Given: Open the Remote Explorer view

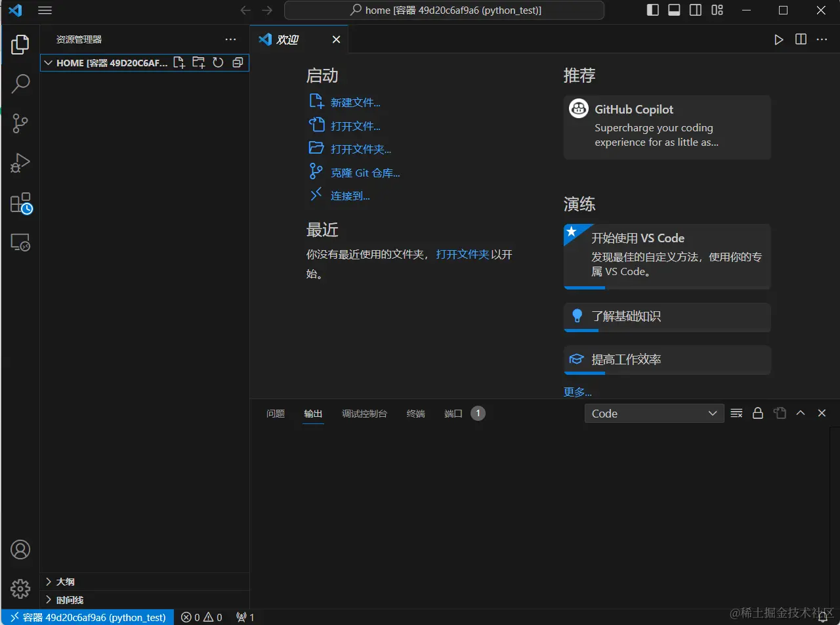Looking at the screenshot, I should click(x=20, y=243).
